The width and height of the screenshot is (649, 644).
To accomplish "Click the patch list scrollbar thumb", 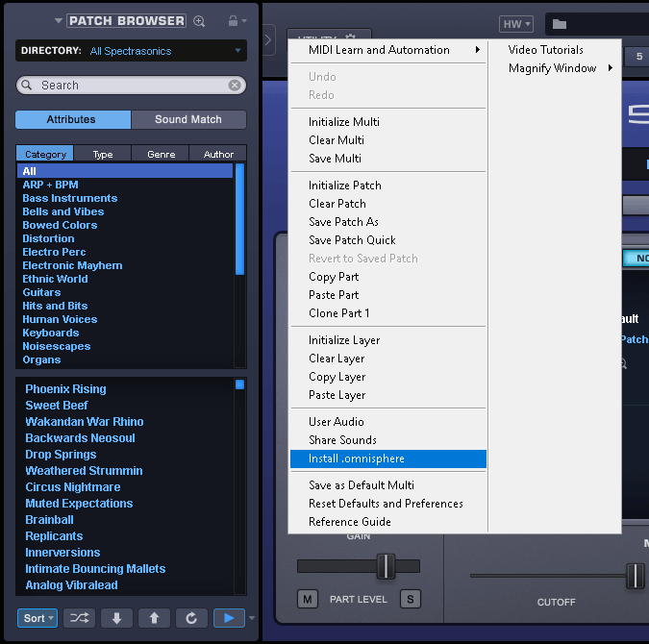I will (239, 384).
